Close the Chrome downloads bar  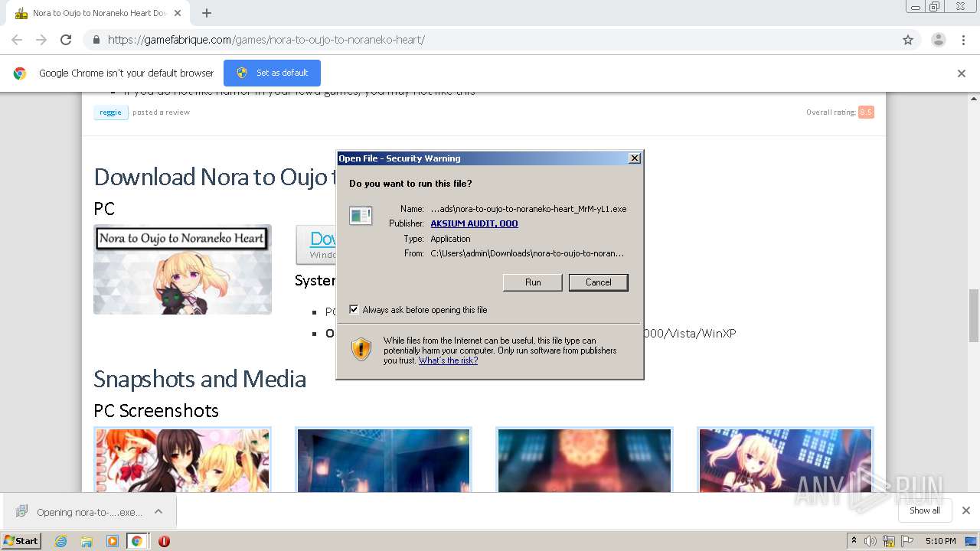[965, 510]
